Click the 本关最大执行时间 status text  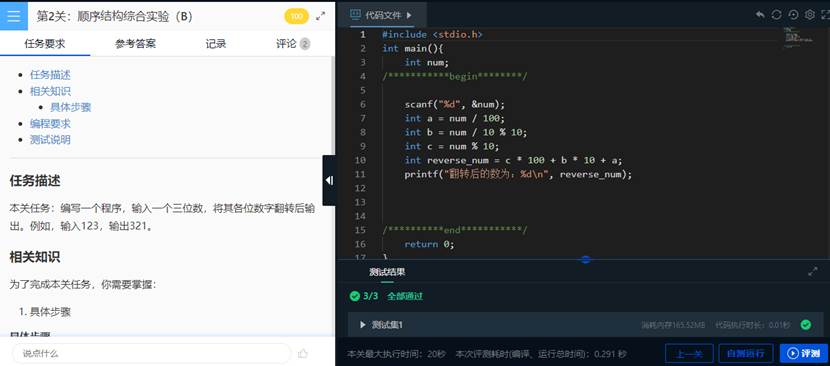point(396,353)
